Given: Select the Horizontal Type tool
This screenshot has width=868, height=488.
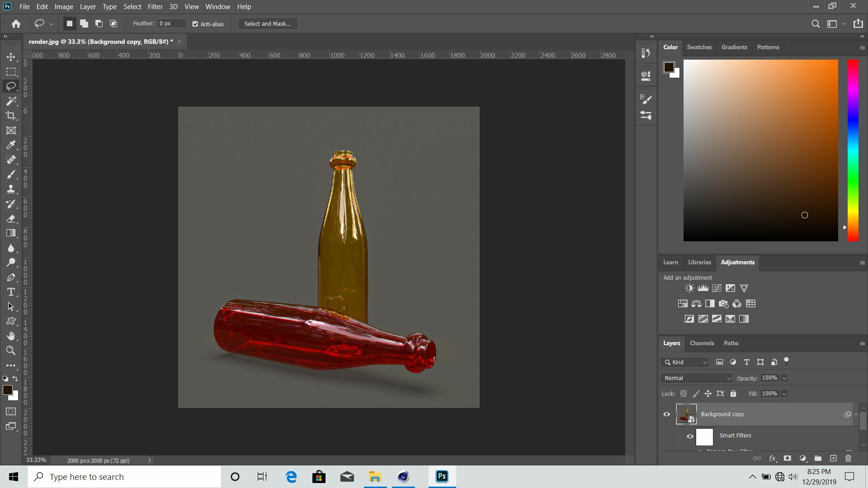Looking at the screenshot, I should pyautogui.click(x=11, y=292).
